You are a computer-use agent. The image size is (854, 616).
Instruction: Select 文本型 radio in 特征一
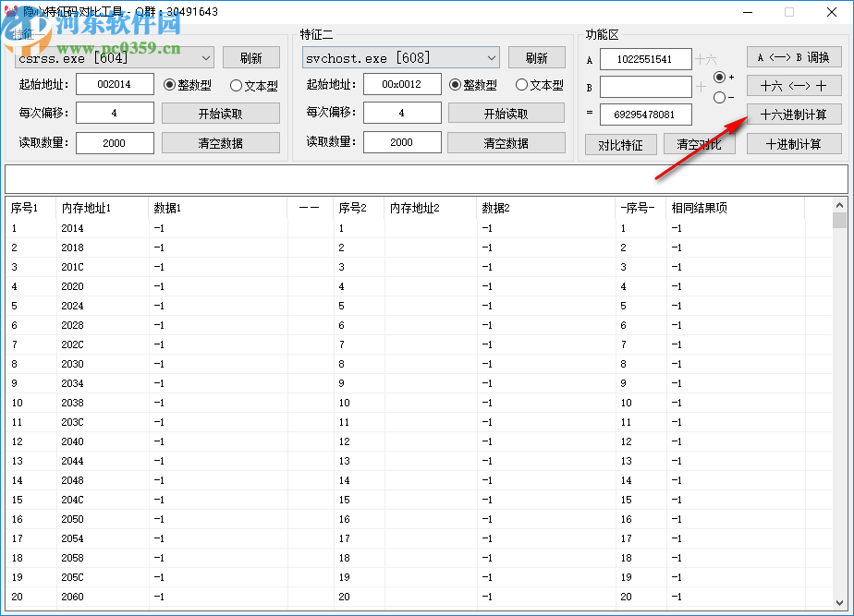[254, 86]
